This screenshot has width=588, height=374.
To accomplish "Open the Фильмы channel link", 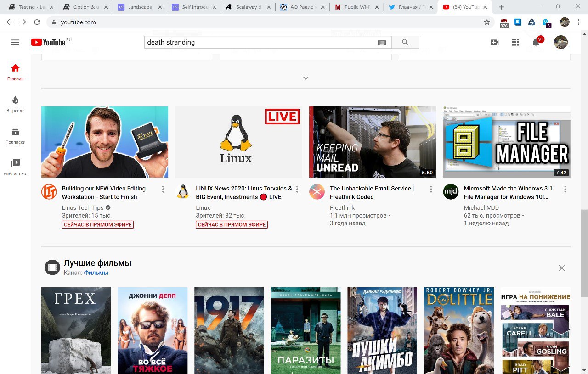I will (x=96, y=273).
